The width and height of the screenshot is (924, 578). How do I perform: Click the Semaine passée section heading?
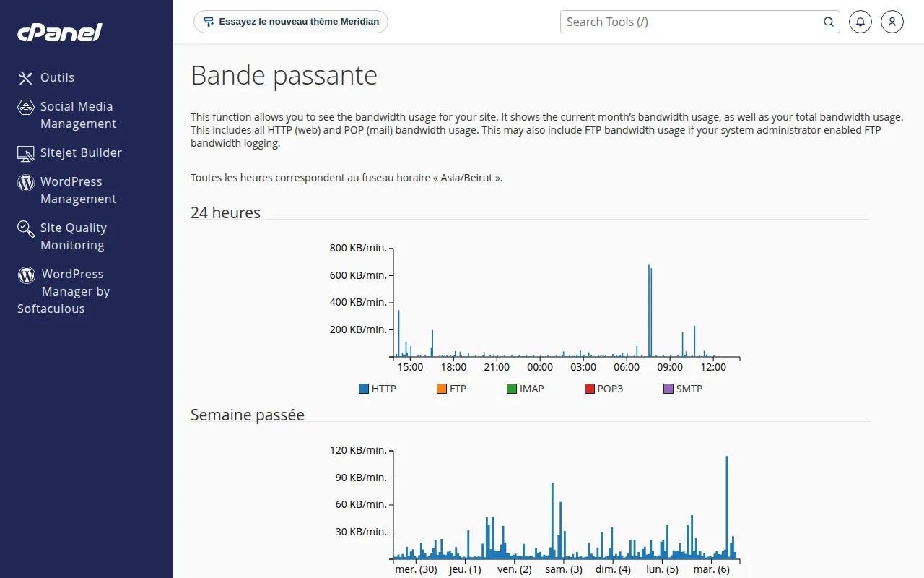click(x=248, y=415)
